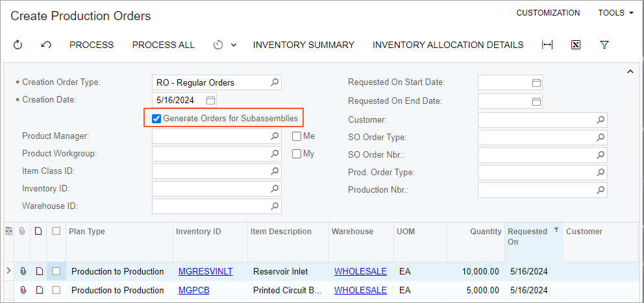
Task: Open the Requested On Start Date calendar
Action: click(536, 82)
